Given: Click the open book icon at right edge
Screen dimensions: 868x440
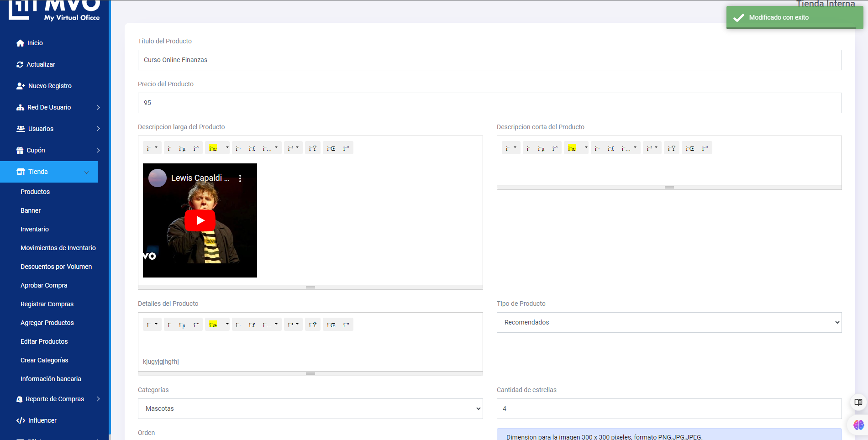Looking at the screenshot, I should coord(858,402).
